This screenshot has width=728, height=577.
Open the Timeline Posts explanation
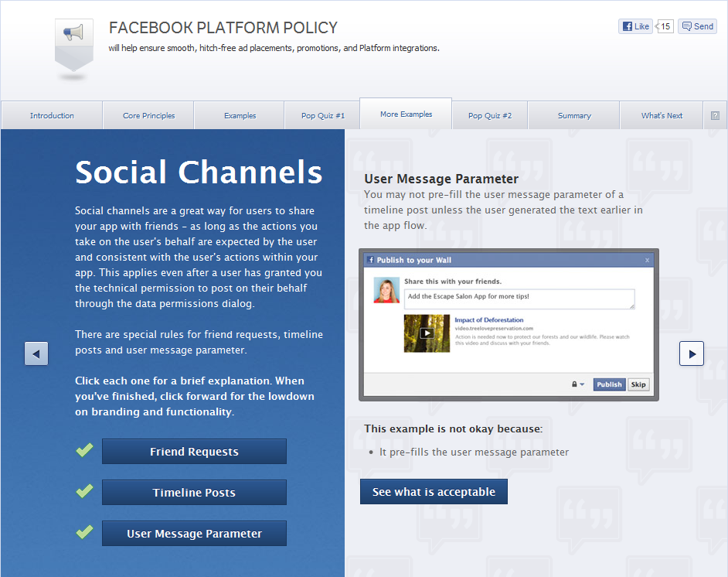(x=194, y=493)
